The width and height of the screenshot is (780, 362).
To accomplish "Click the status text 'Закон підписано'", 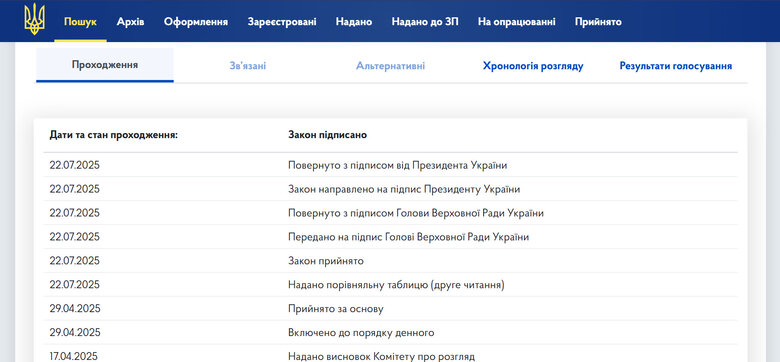I will [x=327, y=135].
